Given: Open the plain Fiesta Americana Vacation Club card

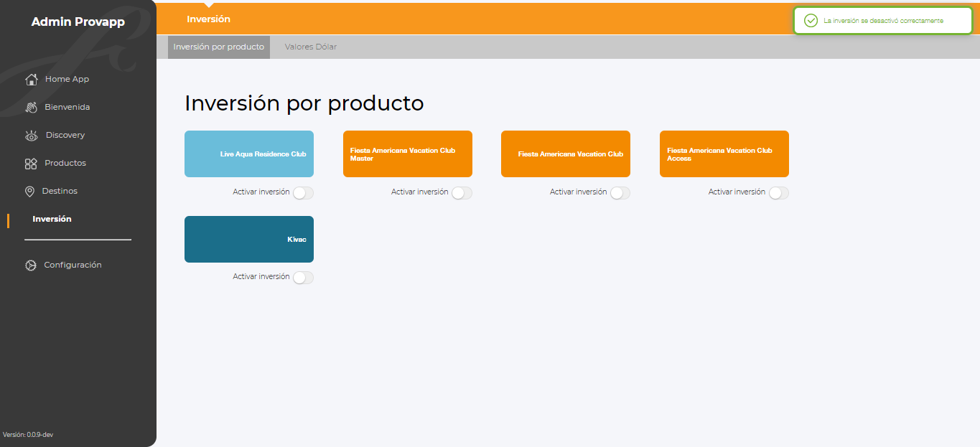Looking at the screenshot, I should point(566,154).
